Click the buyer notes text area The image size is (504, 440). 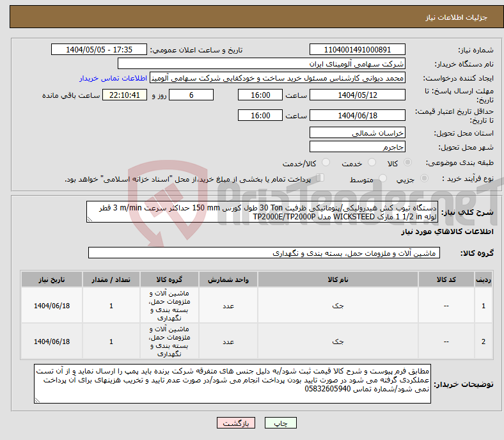232,384
